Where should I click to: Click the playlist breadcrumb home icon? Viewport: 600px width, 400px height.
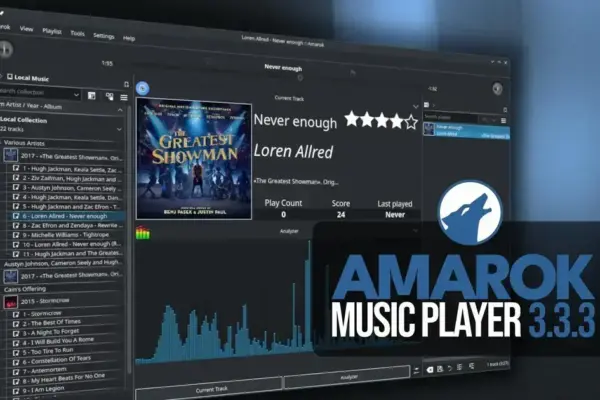426,105
